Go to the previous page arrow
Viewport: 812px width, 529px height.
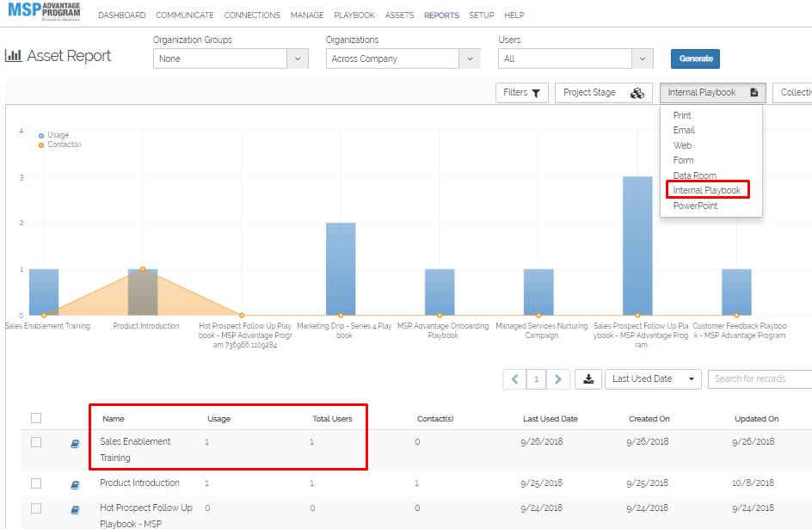514,378
